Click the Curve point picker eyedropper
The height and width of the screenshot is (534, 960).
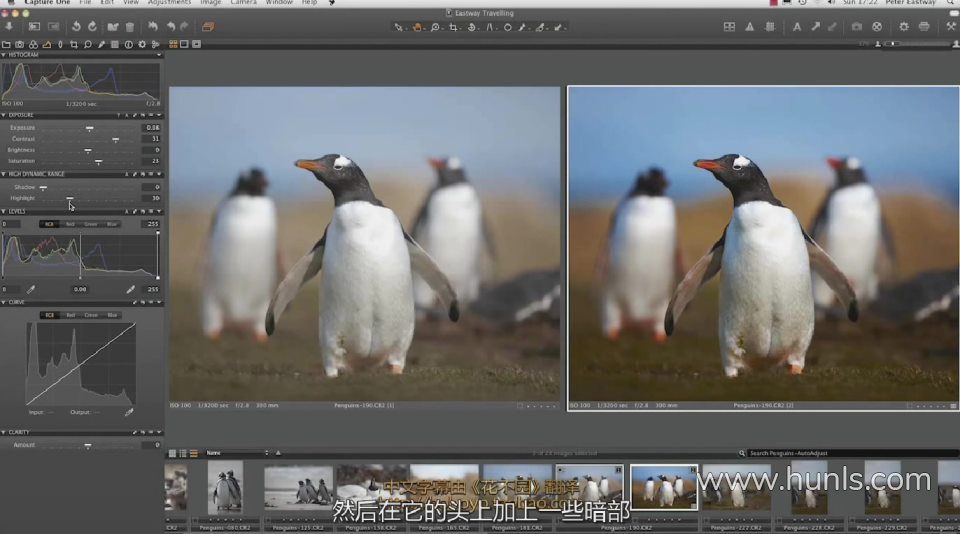pyautogui.click(x=128, y=411)
